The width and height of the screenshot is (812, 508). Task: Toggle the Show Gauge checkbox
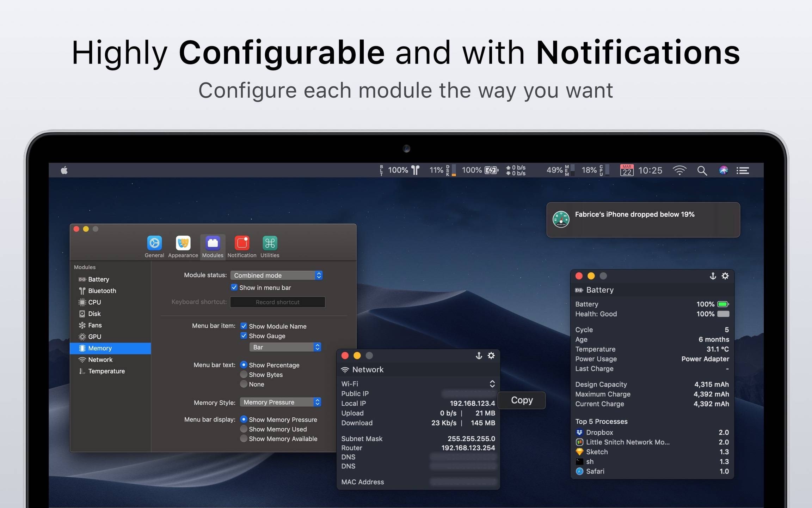point(244,336)
